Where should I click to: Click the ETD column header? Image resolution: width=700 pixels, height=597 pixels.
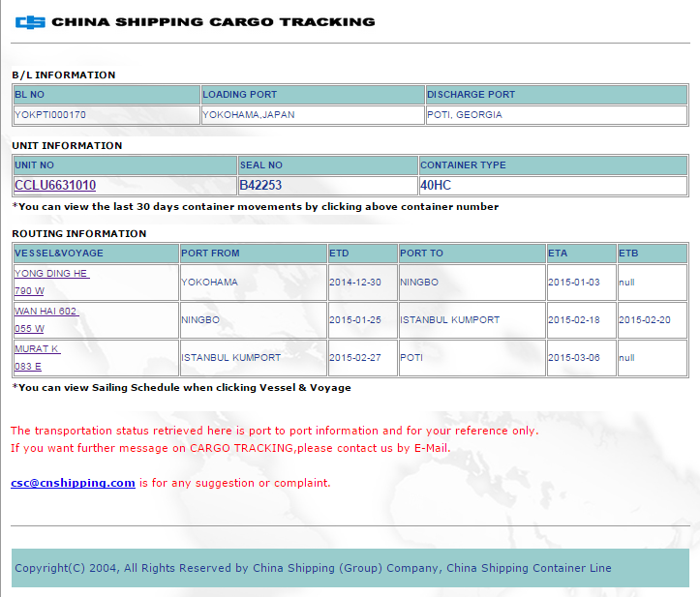362,253
